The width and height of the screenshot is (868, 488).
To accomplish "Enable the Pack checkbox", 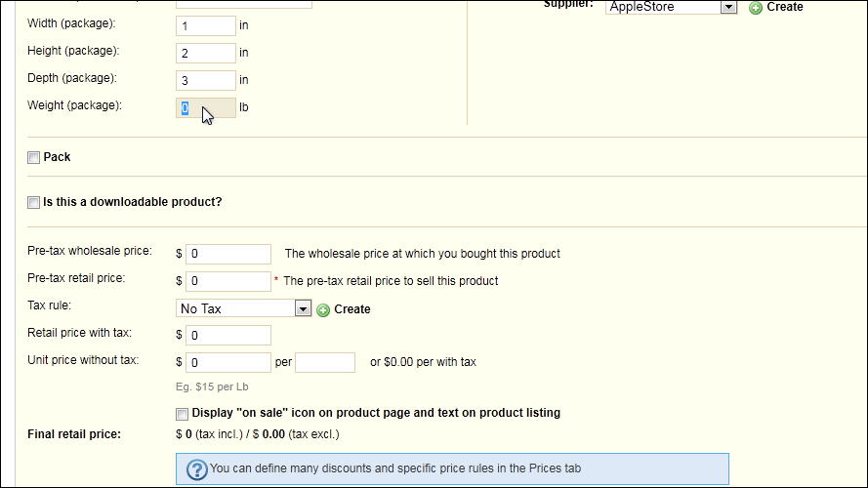I will tap(34, 158).
